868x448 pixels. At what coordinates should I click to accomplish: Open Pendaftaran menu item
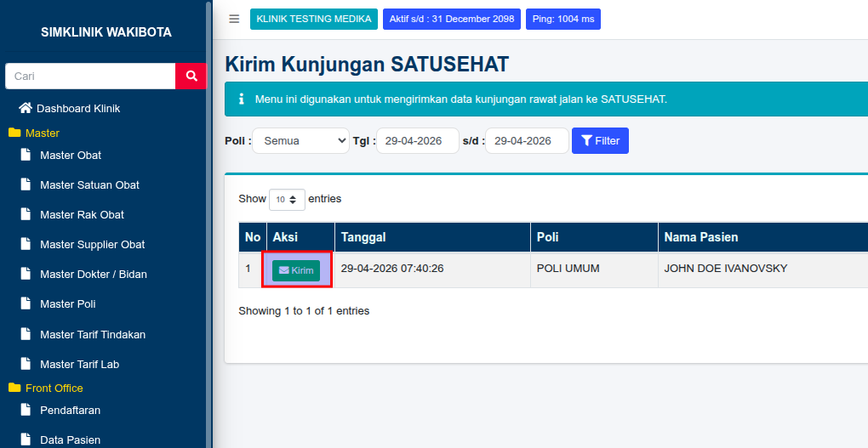pos(71,411)
